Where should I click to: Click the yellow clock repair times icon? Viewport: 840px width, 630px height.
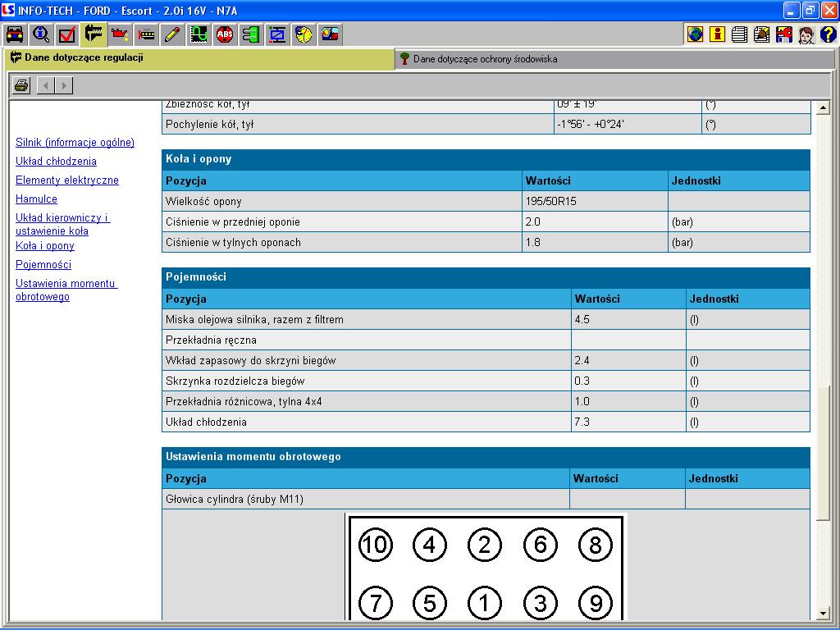coord(304,34)
